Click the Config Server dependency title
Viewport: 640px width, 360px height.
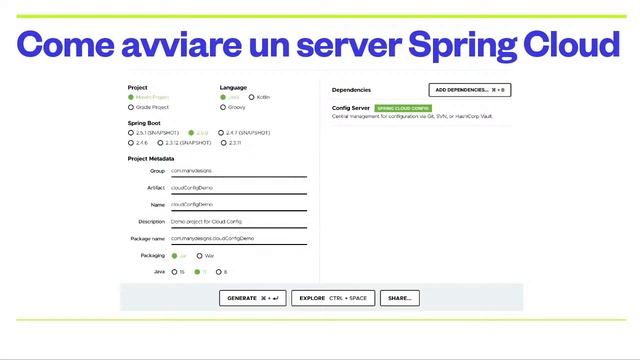click(x=351, y=108)
